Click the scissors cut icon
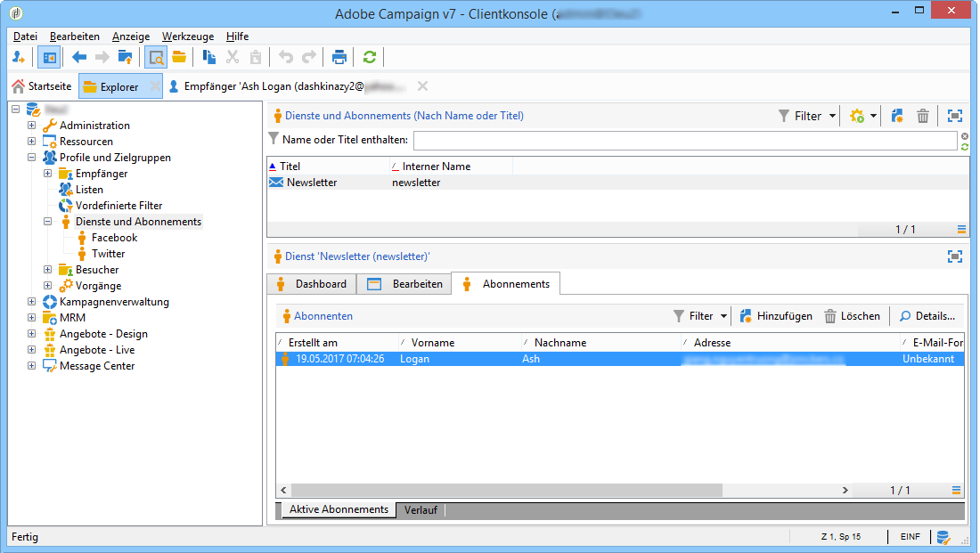The height and width of the screenshot is (553, 980). [x=233, y=58]
